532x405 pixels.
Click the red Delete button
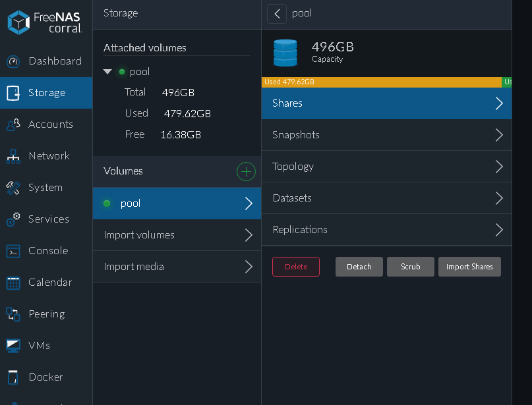[x=296, y=267]
